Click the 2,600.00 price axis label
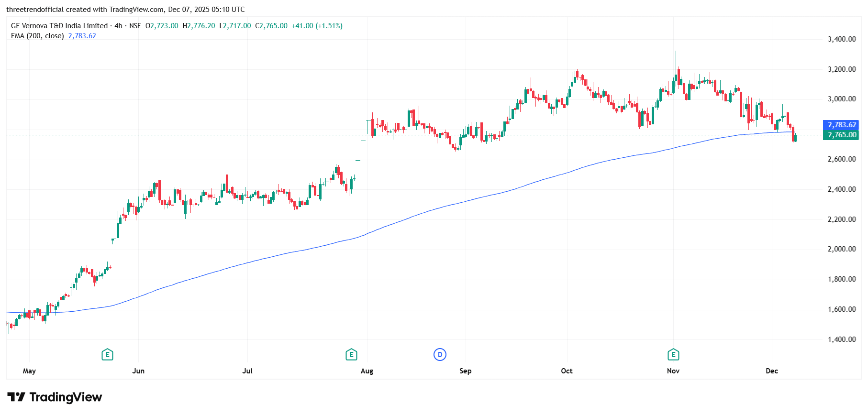Image resolution: width=868 pixels, height=415 pixels. (x=842, y=159)
